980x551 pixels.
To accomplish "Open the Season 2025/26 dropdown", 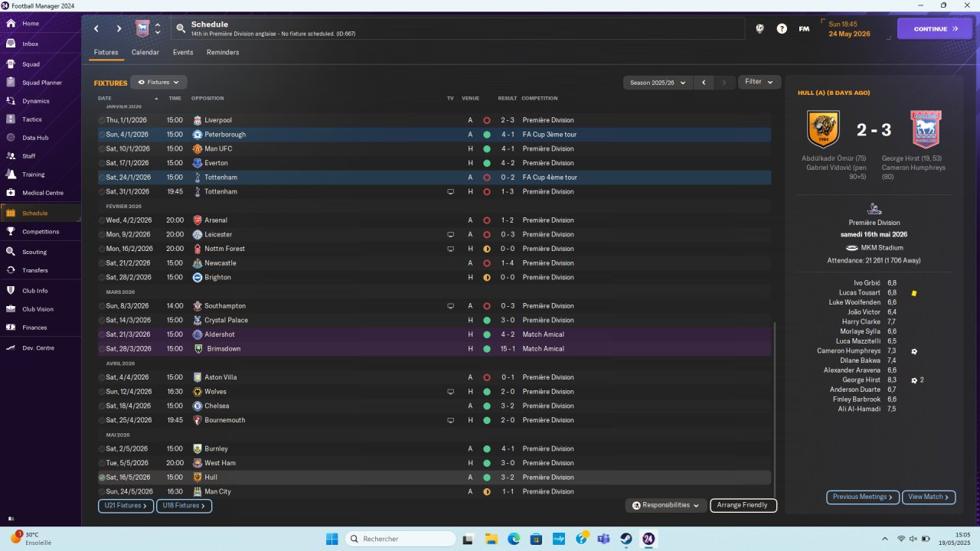I will [657, 82].
